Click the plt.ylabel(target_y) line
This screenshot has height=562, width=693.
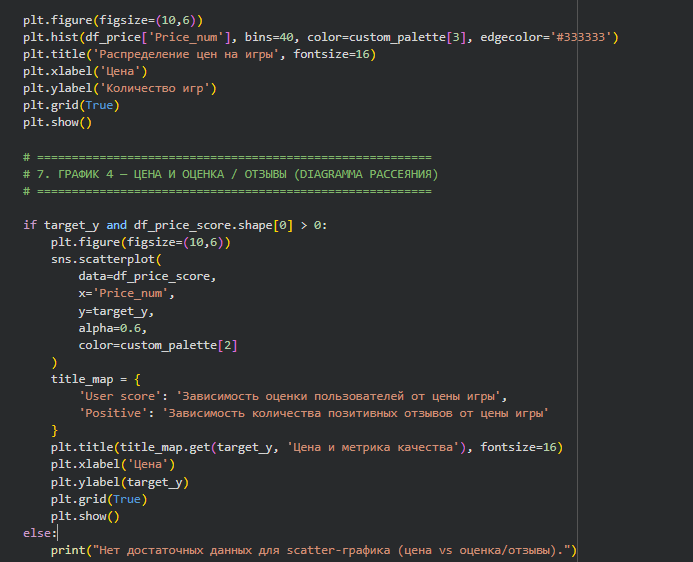click(120, 482)
